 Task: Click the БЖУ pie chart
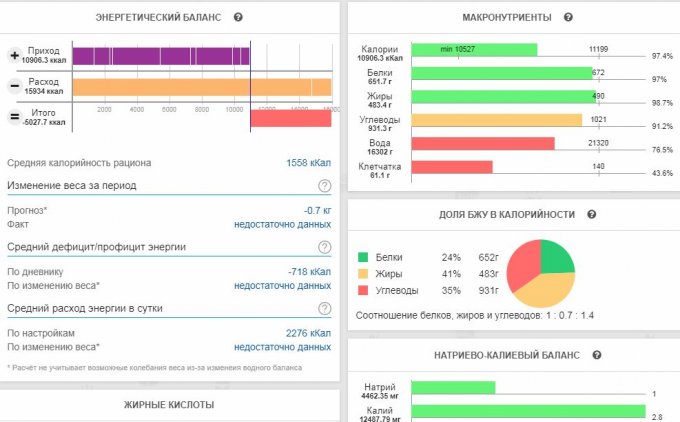pos(539,272)
